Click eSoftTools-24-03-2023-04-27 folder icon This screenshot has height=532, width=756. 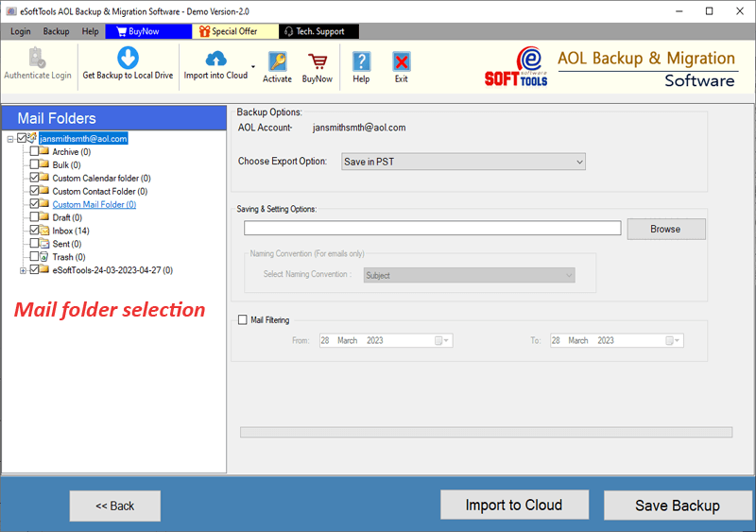(44, 269)
